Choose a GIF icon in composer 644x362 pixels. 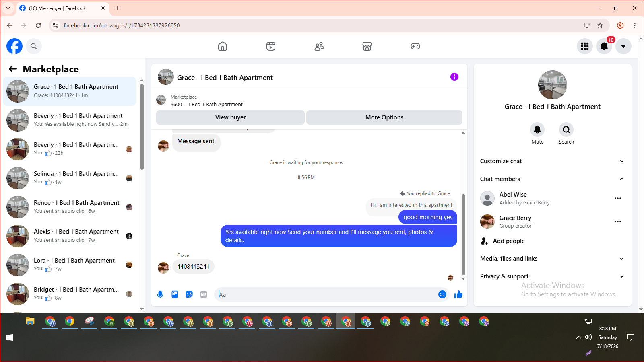[204, 294]
